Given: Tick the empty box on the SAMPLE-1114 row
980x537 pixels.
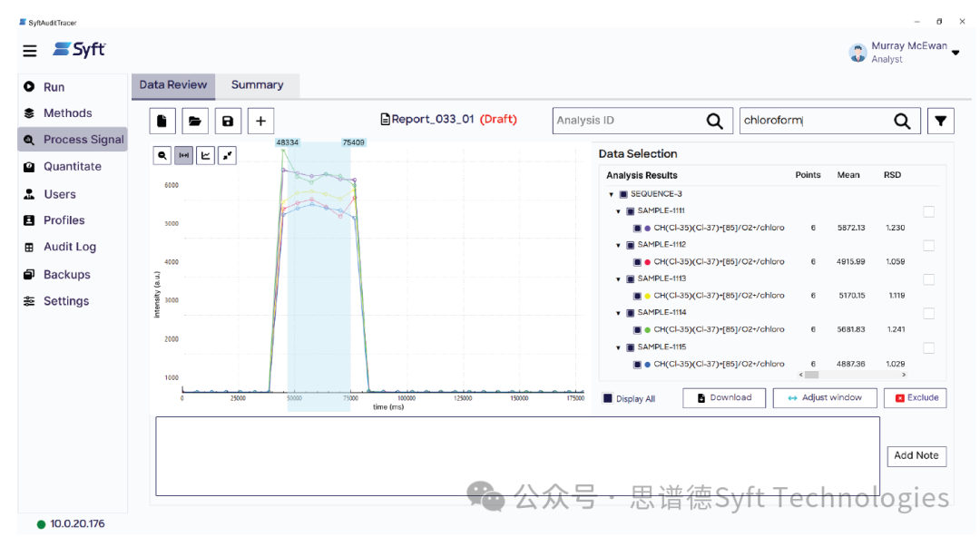Looking at the screenshot, I should click(929, 313).
